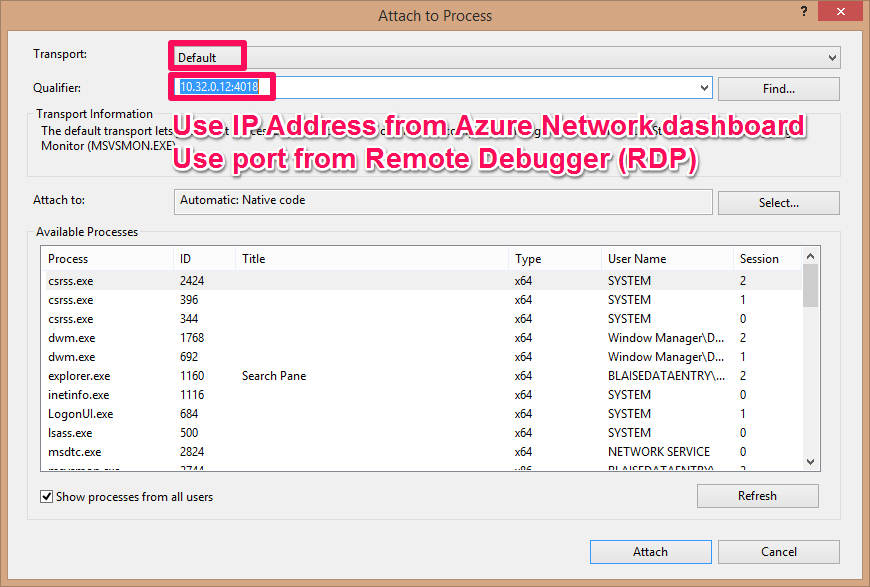
Task: Open the Transport dropdown
Action: (x=832, y=58)
